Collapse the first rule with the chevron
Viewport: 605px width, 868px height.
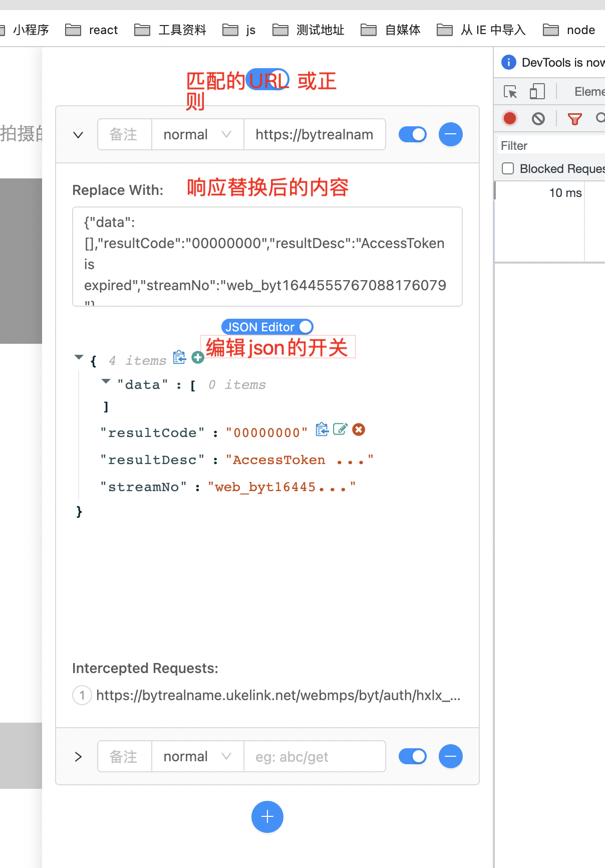pos(78,135)
